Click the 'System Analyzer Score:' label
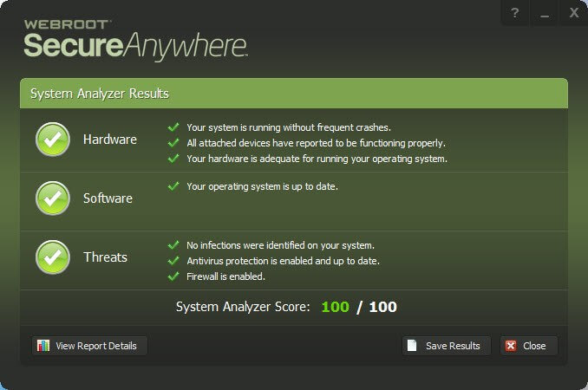Screen dimensions: 588x390 coord(243,307)
